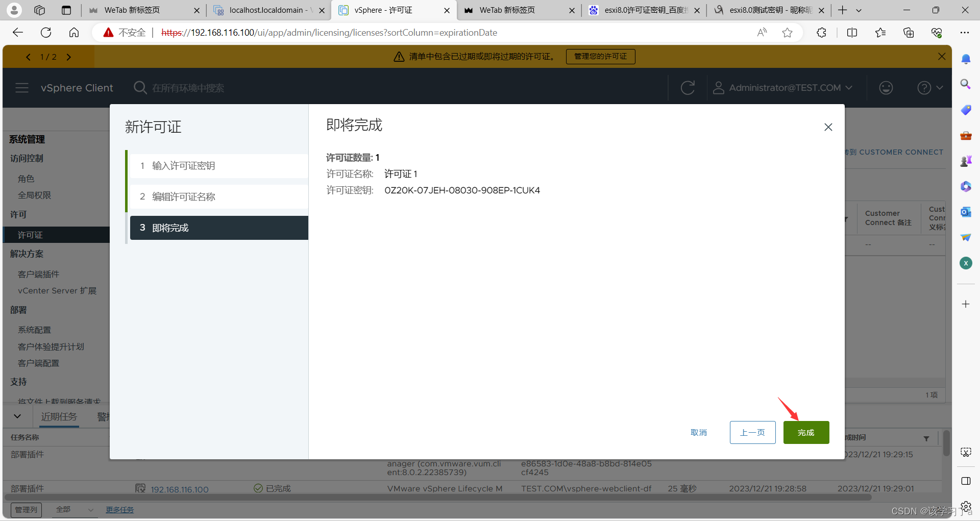
Task: Open the workspaces icon
Action: point(40,10)
